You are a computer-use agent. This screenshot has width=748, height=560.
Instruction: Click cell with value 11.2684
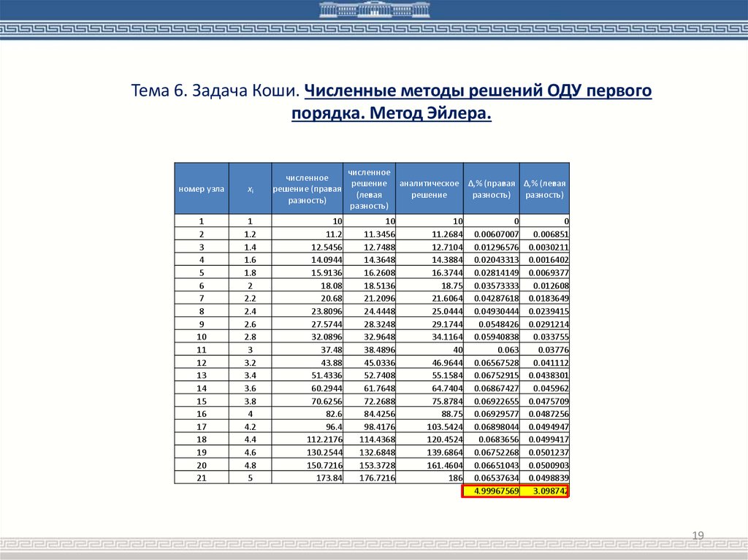(430, 234)
